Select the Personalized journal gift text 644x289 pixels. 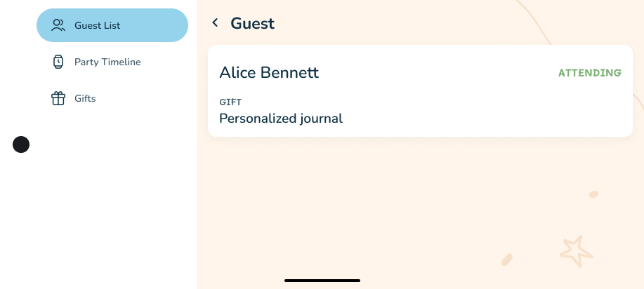281,119
